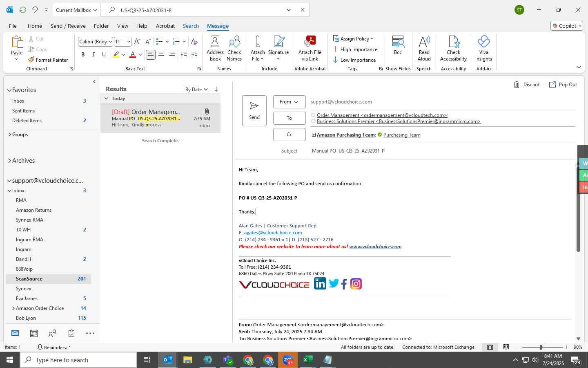Open the File menu
This screenshot has height=368, width=588.
(x=13, y=26)
